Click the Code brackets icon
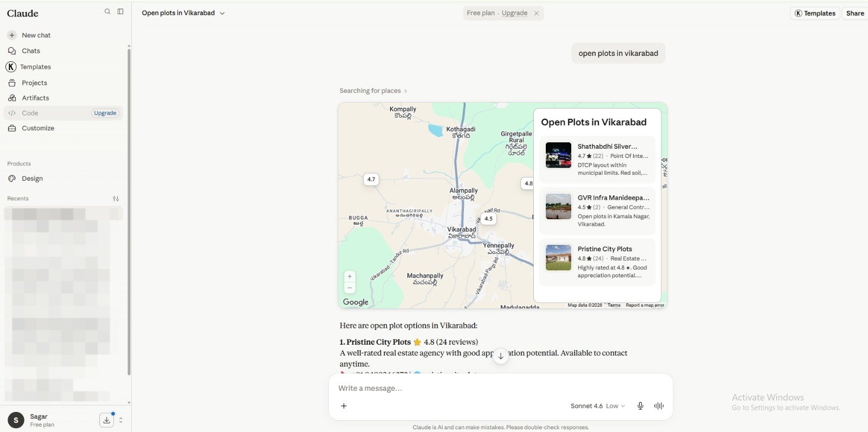868x432 pixels. point(12,113)
